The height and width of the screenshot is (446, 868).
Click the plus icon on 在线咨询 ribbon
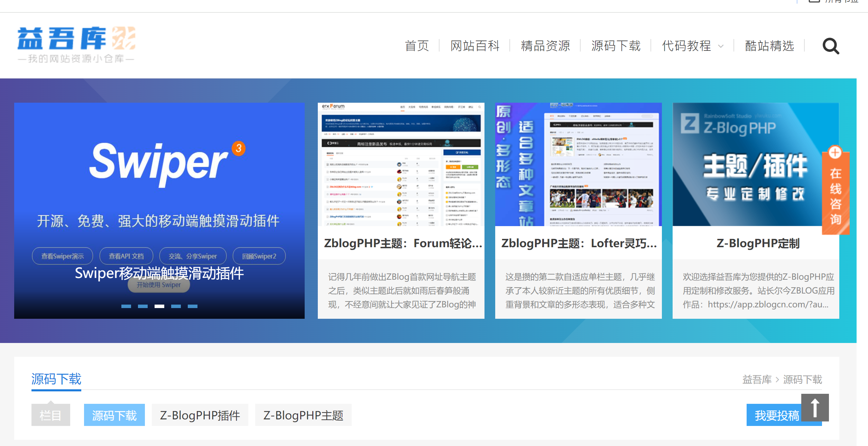coord(835,152)
